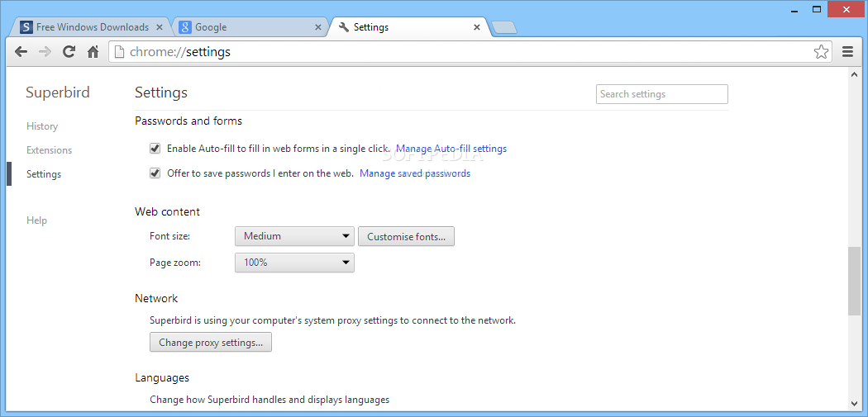Toggle Offer to save passwords checkbox
This screenshot has height=417, width=868.
[155, 173]
